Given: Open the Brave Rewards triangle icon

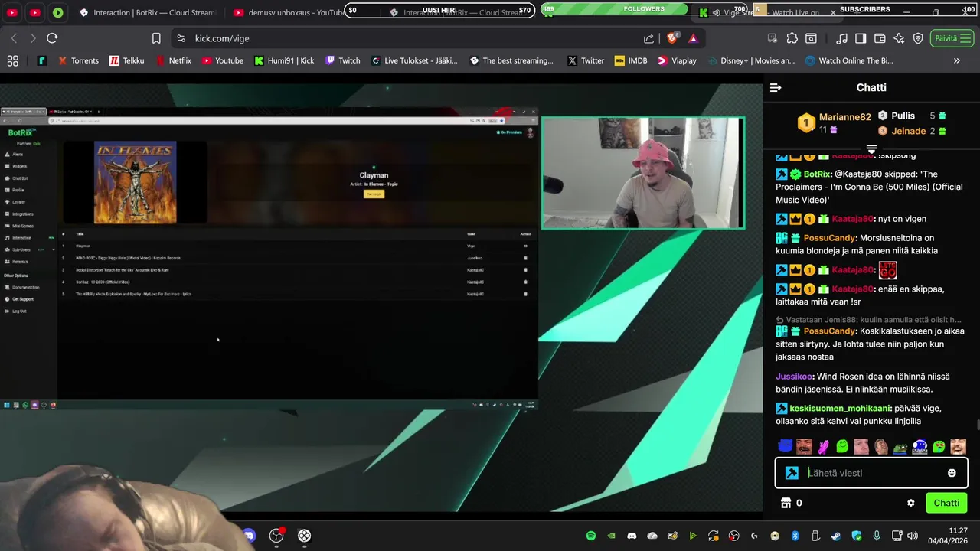Looking at the screenshot, I should click(693, 38).
